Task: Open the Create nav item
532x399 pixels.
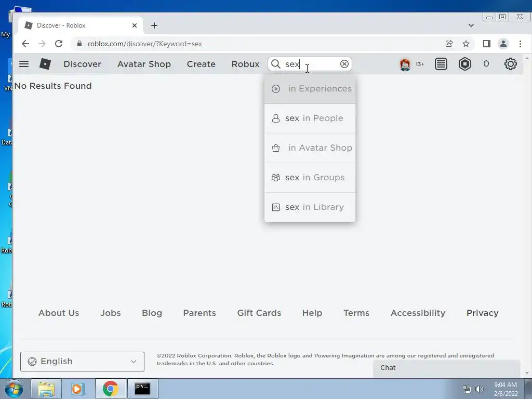Action: tap(201, 64)
